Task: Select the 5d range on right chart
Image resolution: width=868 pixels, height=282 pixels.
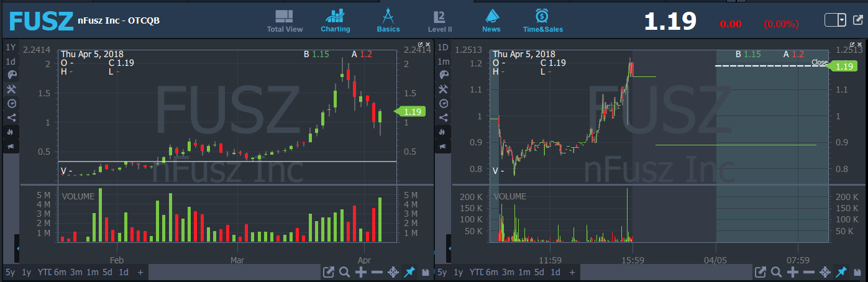Action: [539, 272]
